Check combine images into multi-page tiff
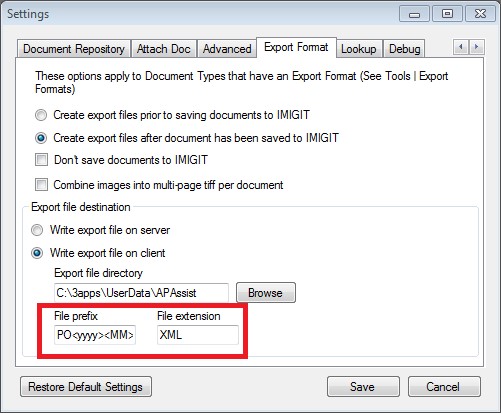The image size is (501, 413). (x=41, y=184)
